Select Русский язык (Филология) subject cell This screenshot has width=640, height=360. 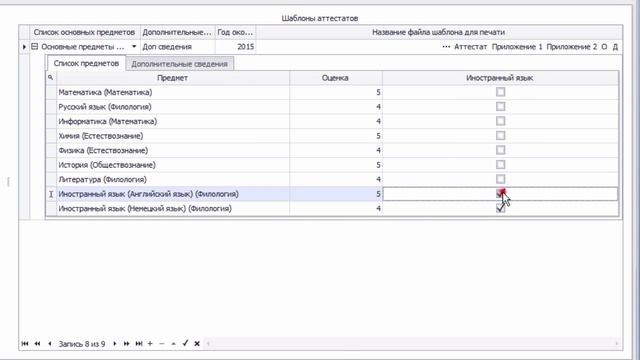pos(173,107)
